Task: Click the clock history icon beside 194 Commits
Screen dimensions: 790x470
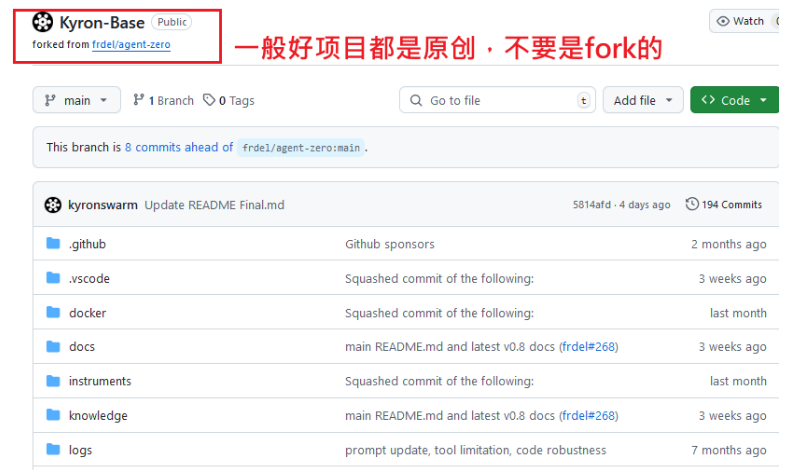Action: click(692, 204)
